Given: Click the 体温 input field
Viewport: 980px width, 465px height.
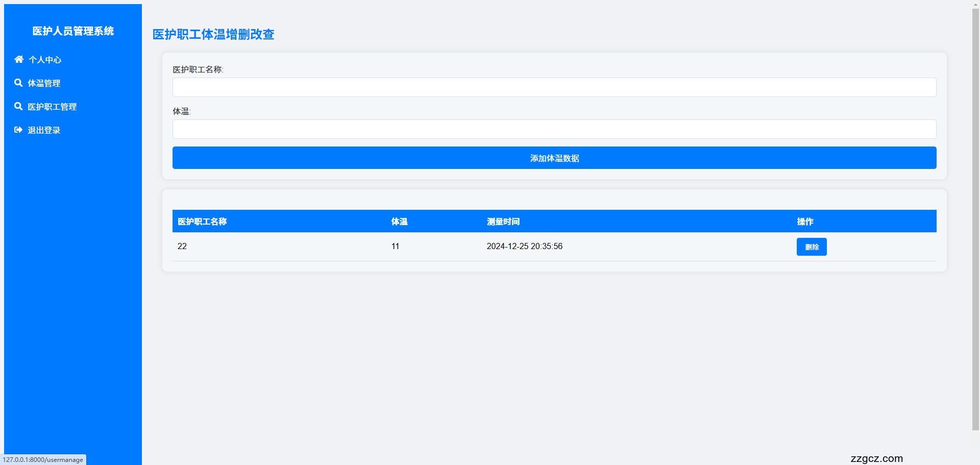Looking at the screenshot, I should point(554,129).
